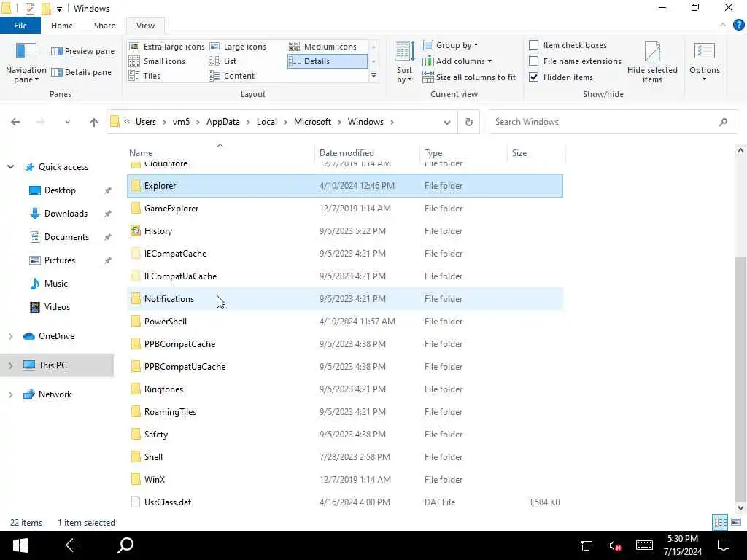This screenshot has height=560, width=747.
Task: Click the taskbar back arrow
Action: point(73,545)
